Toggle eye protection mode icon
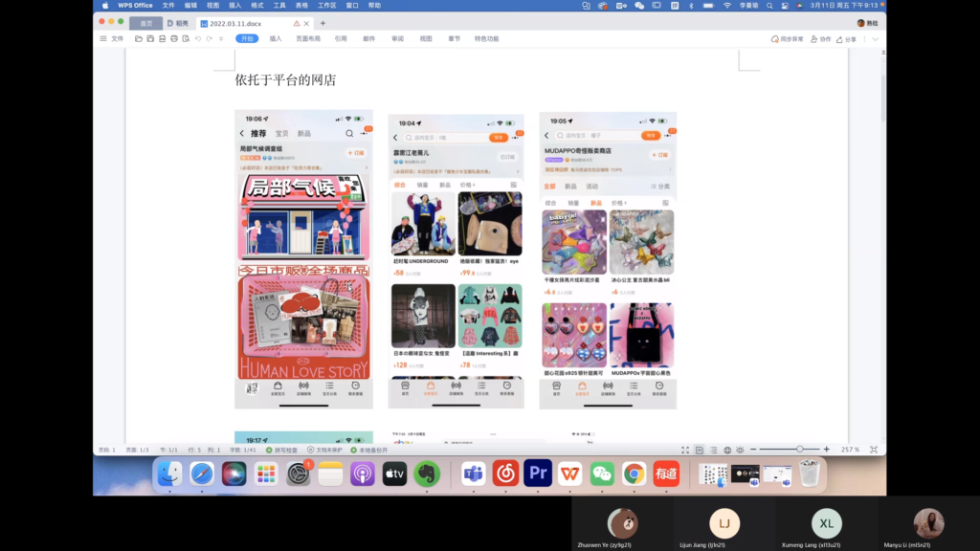This screenshot has height=551, width=980. (740, 450)
